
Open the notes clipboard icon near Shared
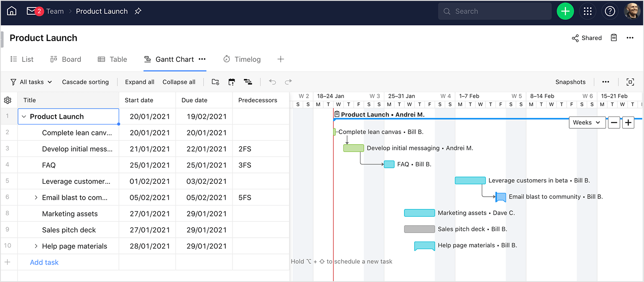click(613, 38)
